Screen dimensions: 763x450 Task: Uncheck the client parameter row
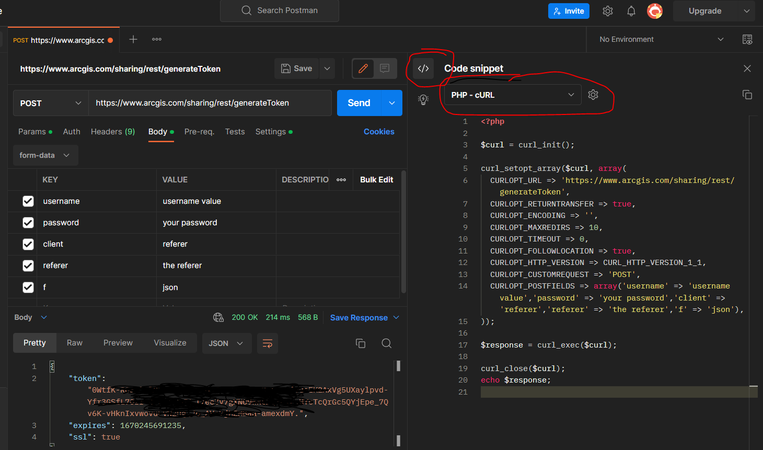coord(28,244)
